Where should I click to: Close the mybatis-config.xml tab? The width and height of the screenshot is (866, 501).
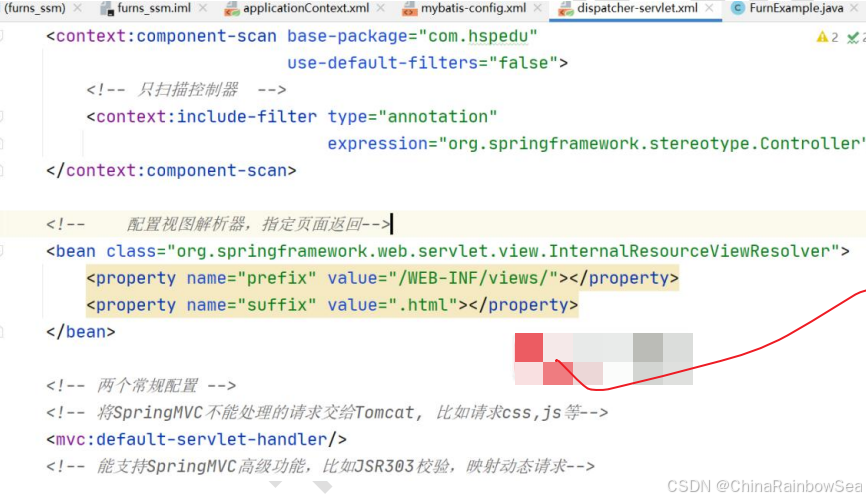click(537, 8)
